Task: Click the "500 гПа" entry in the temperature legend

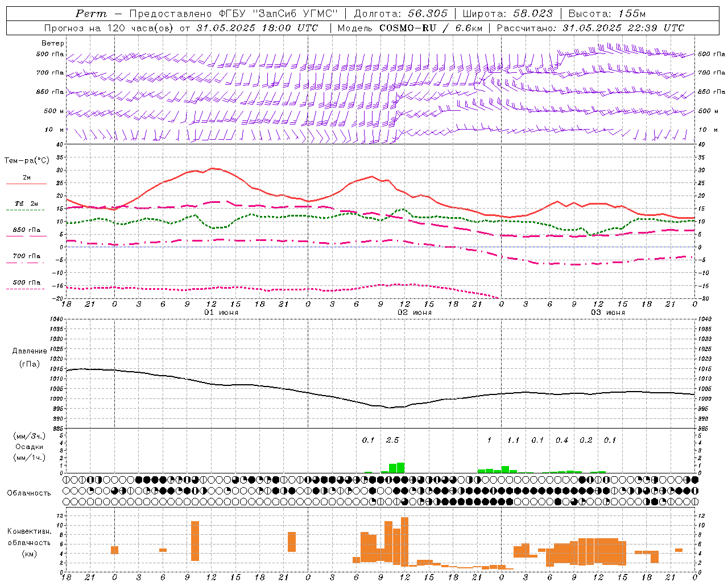Action: pyautogui.click(x=26, y=285)
